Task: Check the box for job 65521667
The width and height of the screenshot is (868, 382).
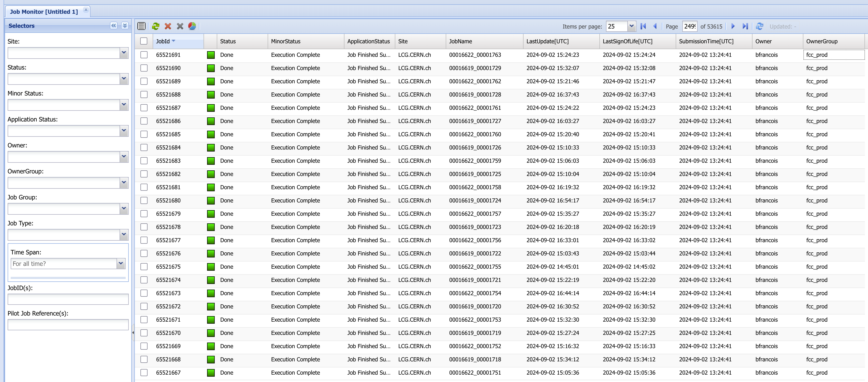Action: click(x=144, y=373)
